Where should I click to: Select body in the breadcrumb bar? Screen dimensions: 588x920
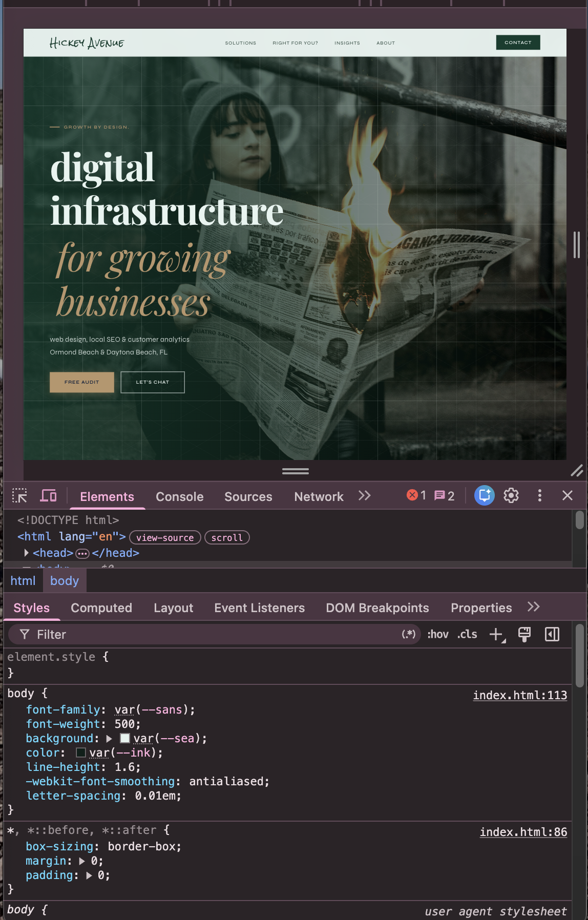click(65, 580)
